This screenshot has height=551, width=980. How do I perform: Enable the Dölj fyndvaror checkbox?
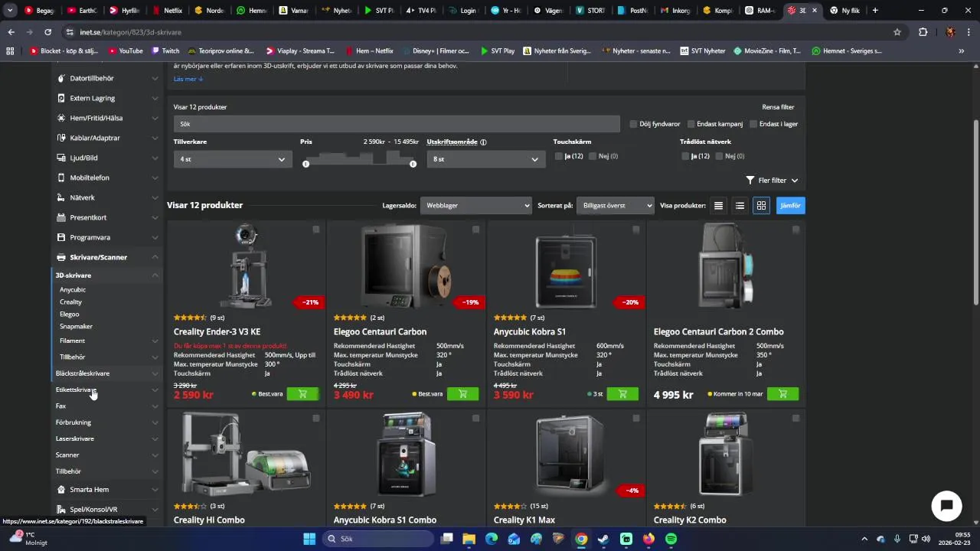pos(633,124)
